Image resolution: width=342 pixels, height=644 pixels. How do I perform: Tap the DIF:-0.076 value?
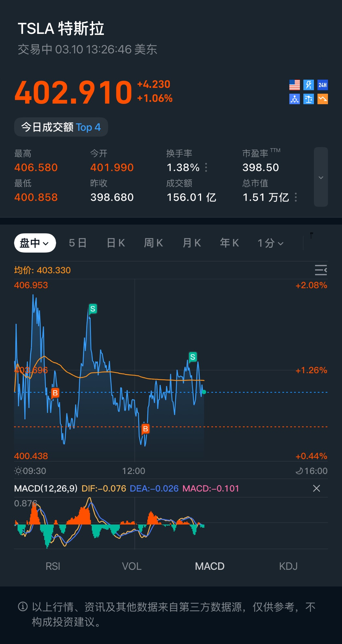point(104,488)
